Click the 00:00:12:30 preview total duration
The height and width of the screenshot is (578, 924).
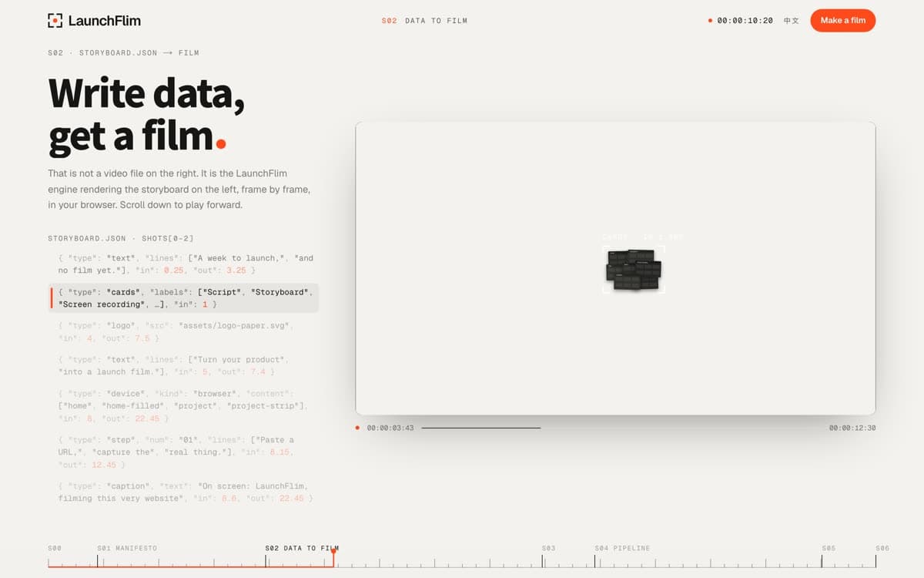852,428
